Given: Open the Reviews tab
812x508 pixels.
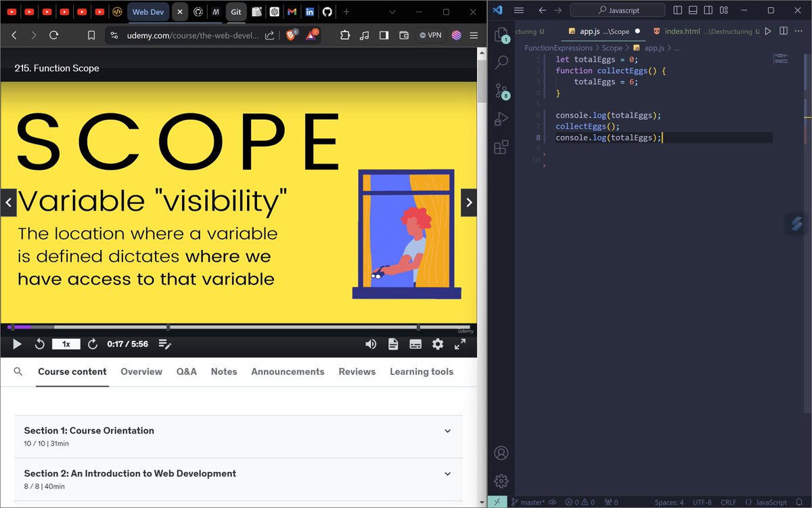Looking at the screenshot, I should click(x=357, y=371).
